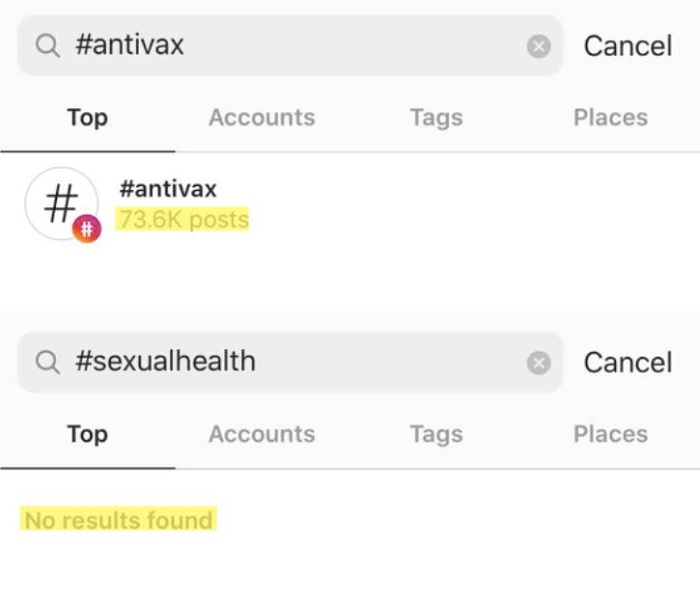700x596 pixels.
Task: Open the Tags tab under #antivax
Action: point(436,118)
